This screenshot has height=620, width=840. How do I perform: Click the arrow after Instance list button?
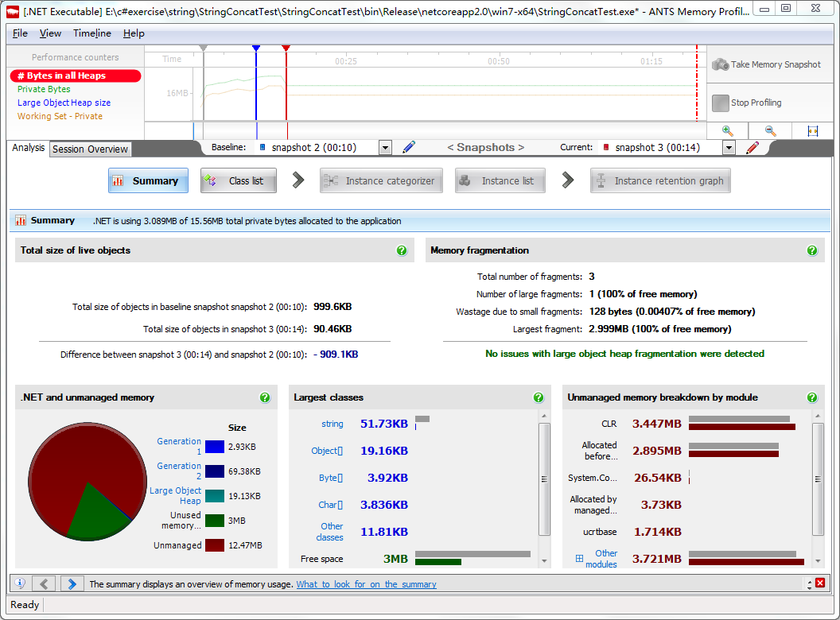pyautogui.click(x=568, y=180)
